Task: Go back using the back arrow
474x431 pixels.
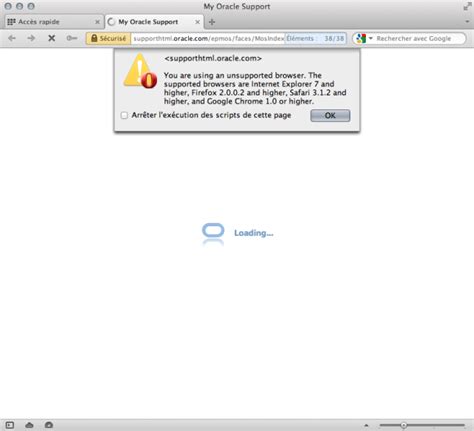Action: point(12,38)
